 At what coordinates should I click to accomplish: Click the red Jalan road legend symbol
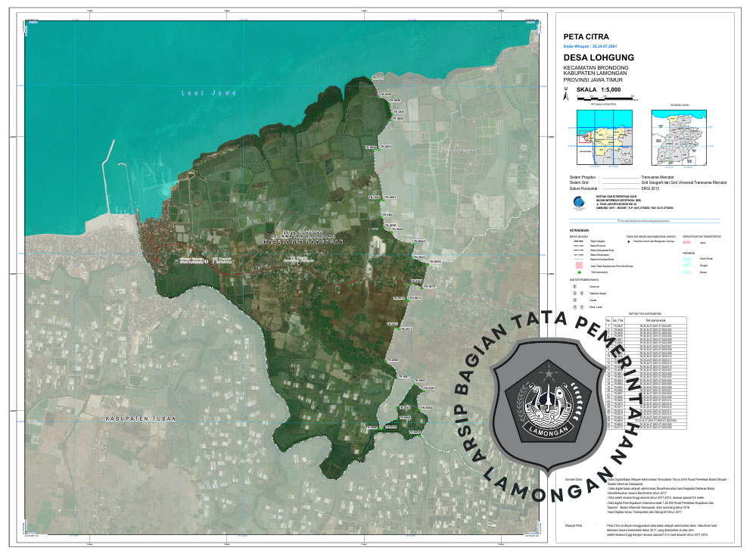[688, 243]
